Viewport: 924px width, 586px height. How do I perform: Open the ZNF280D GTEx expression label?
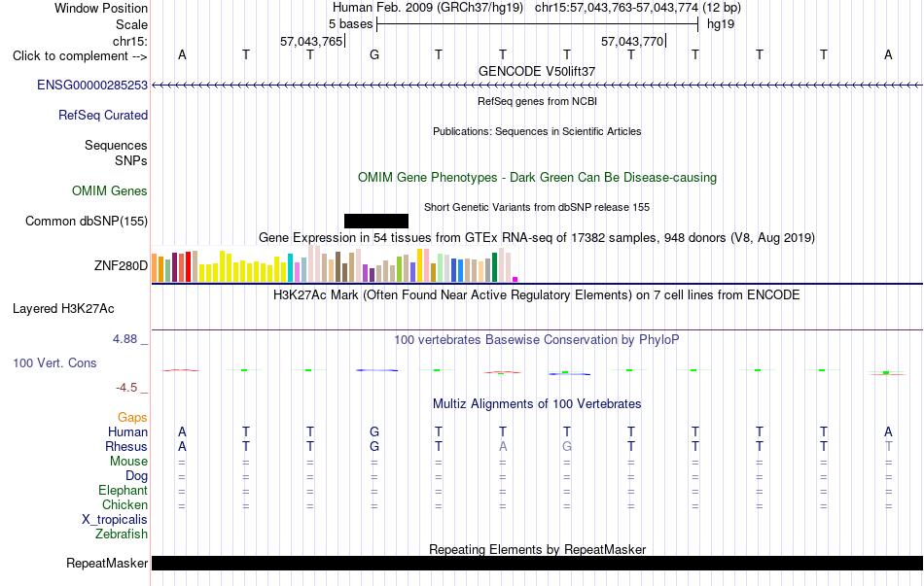[x=121, y=265]
